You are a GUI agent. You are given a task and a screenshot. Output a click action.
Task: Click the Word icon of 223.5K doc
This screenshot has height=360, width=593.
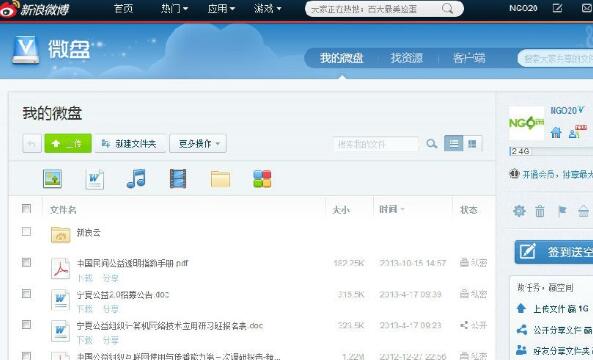[61, 331]
